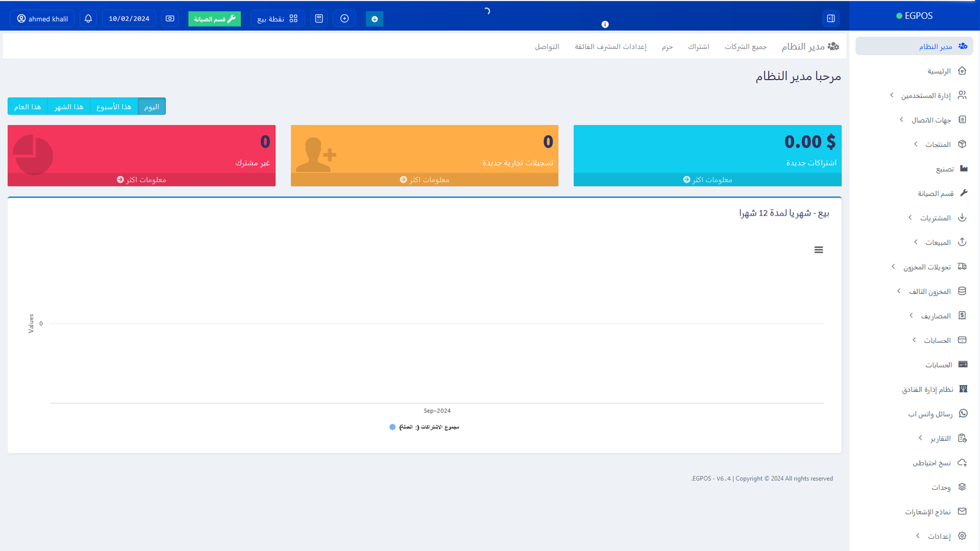The height and width of the screenshot is (551, 980).
Task: Click the envelope icon beside نماذج الإشعارات
Action: (x=962, y=511)
